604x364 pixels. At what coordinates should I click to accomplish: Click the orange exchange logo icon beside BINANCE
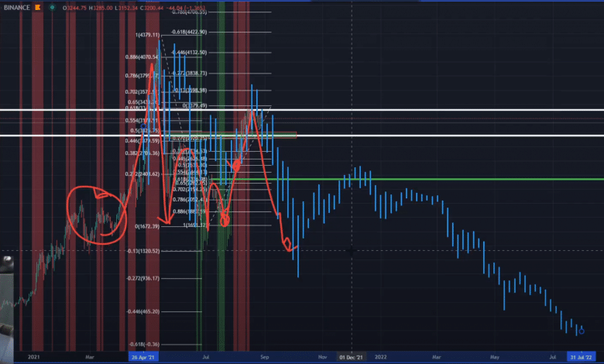click(38, 7)
